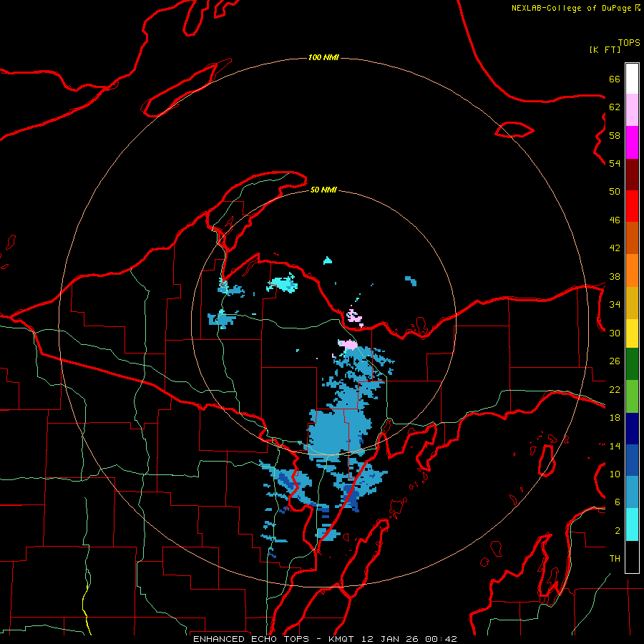Click the 00:42 timestamp
644x644 pixels.
pos(441,639)
